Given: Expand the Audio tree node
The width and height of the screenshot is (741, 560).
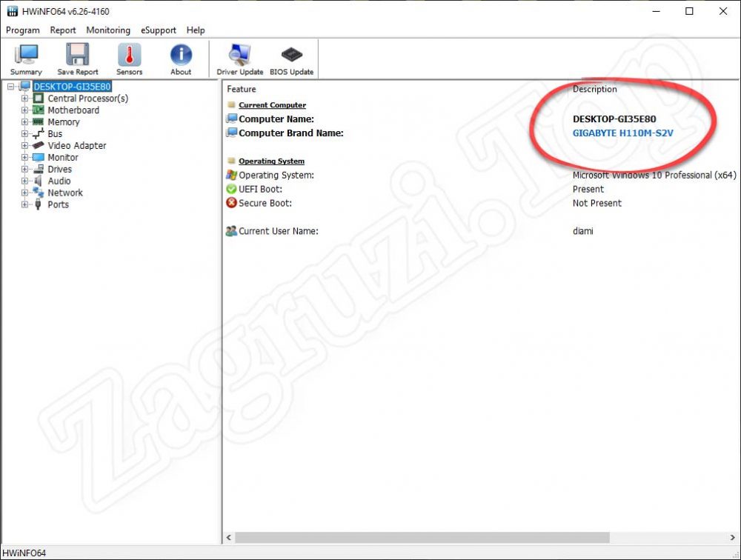Looking at the screenshot, I should point(24,181).
